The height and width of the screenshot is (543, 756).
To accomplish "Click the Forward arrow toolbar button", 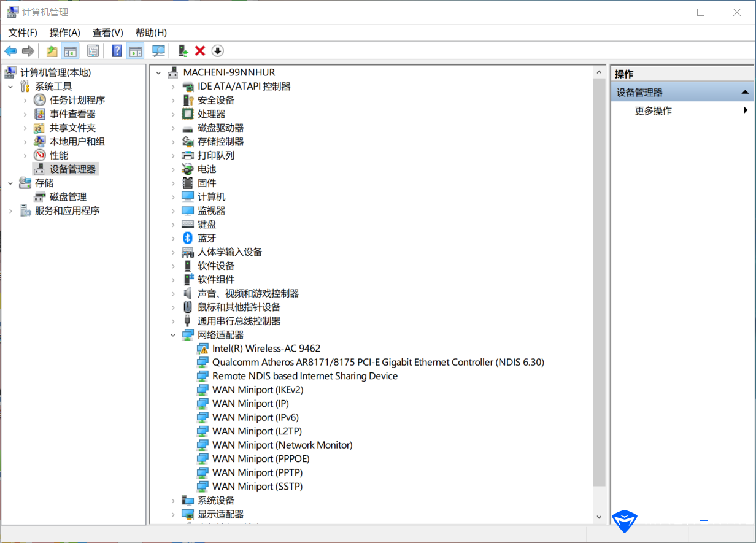I will 28,51.
